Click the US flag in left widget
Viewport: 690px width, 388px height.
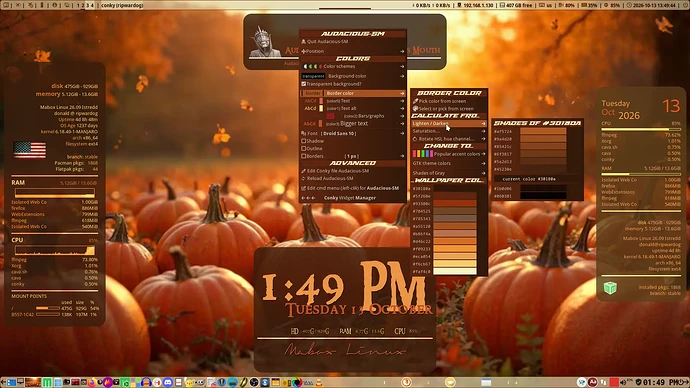click(x=29, y=150)
